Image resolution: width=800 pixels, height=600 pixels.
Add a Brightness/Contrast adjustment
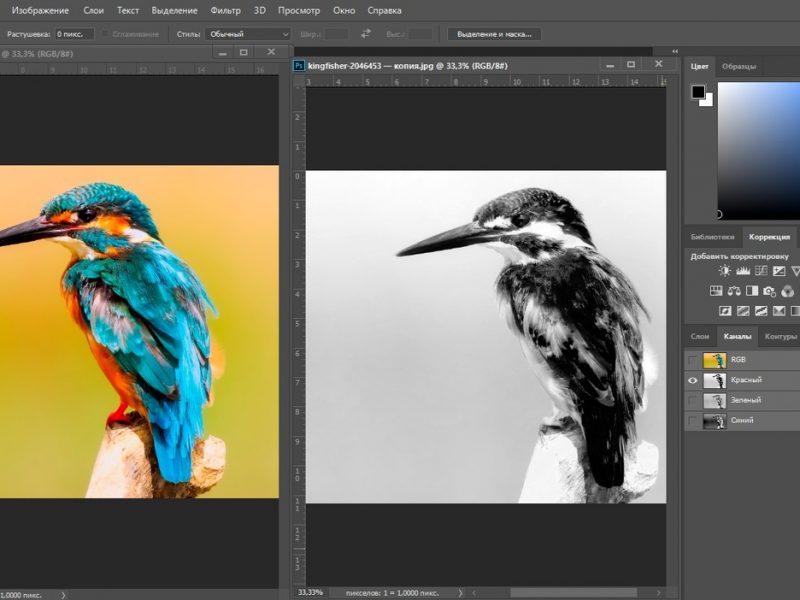coord(724,271)
